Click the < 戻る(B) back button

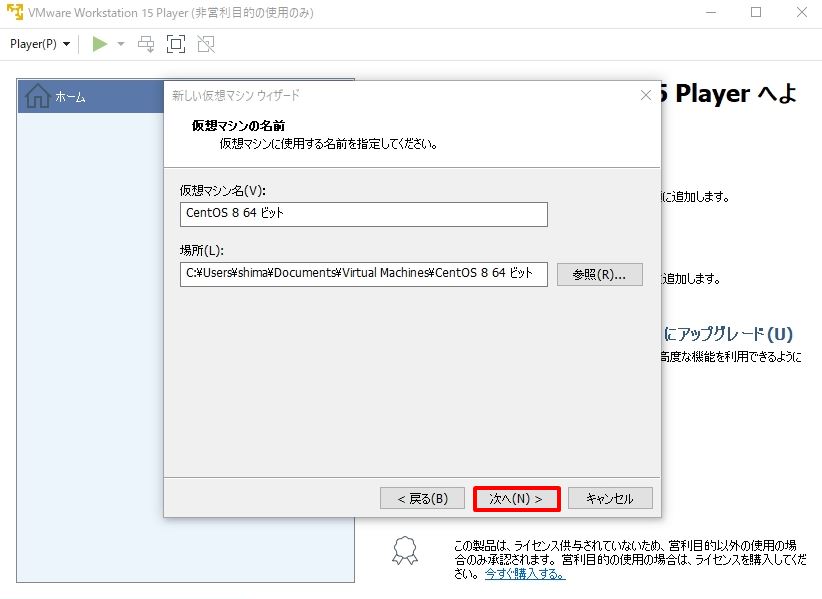pos(422,498)
